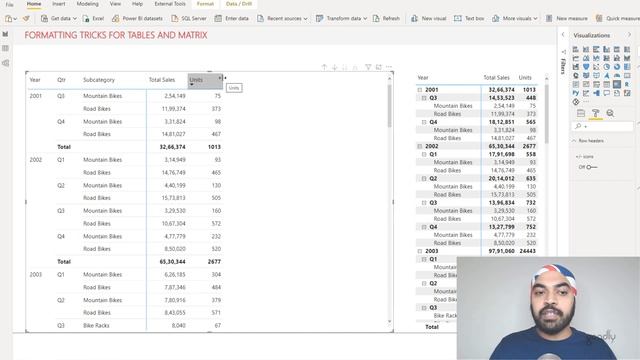Click the Drill down arrow on table visual
Image resolution: width=640 pixels, height=360 pixels.
[x=335, y=67]
